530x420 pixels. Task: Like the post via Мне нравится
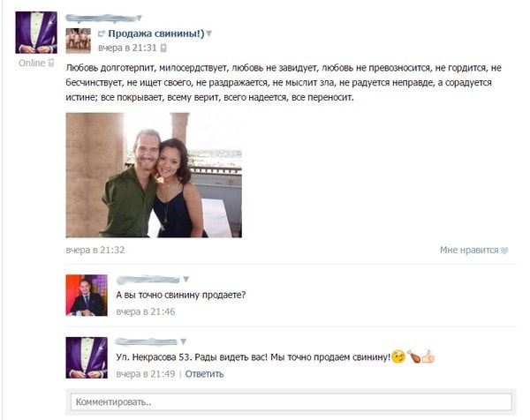(469, 251)
